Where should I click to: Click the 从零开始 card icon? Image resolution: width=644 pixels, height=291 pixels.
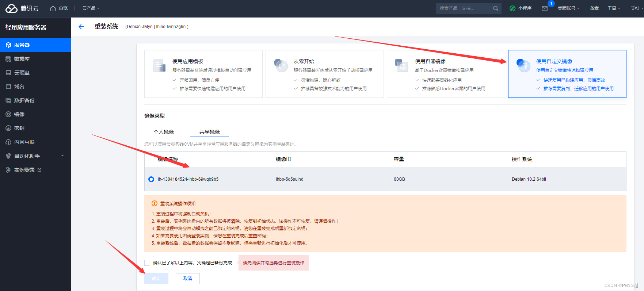tap(281, 65)
